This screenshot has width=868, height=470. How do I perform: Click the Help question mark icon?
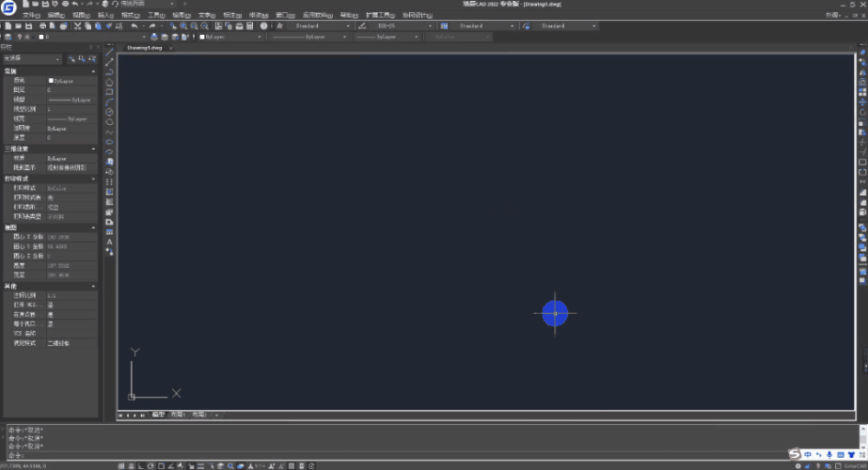(264, 26)
